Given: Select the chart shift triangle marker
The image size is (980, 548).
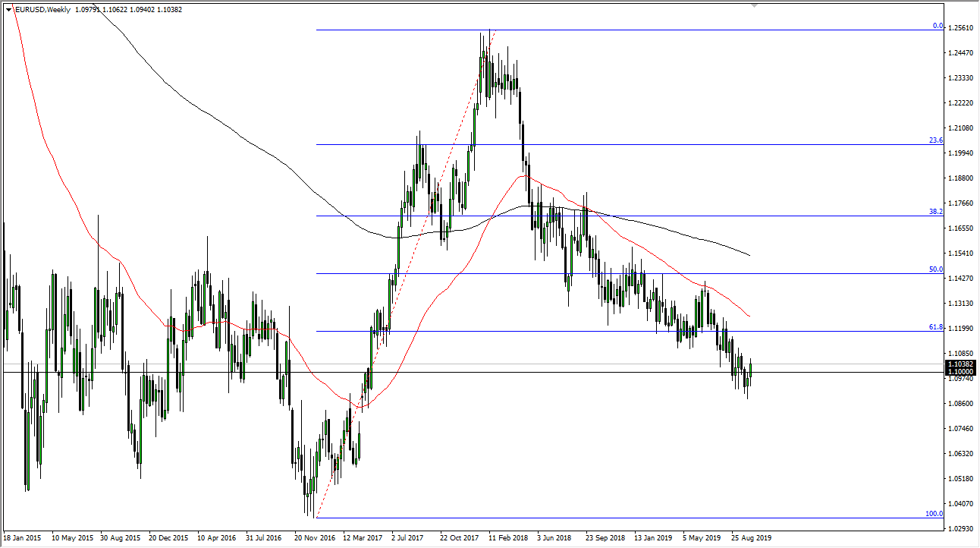Looking at the screenshot, I should 753,5.
